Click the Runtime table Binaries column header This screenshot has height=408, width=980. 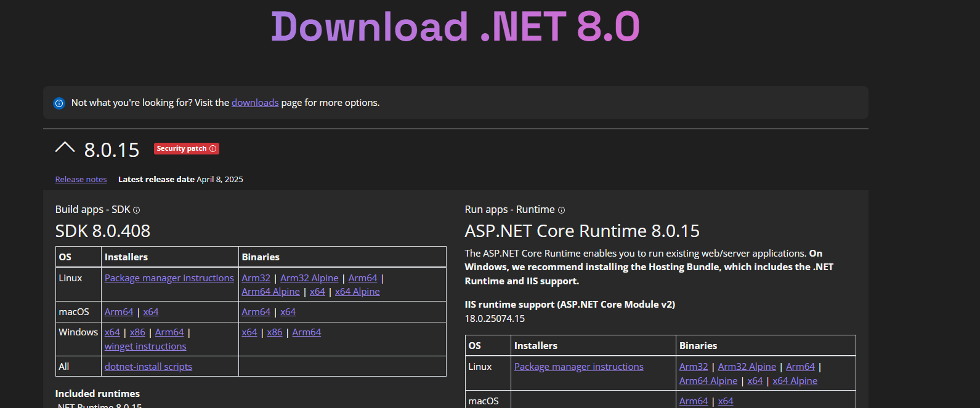click(x=699, y=346)
